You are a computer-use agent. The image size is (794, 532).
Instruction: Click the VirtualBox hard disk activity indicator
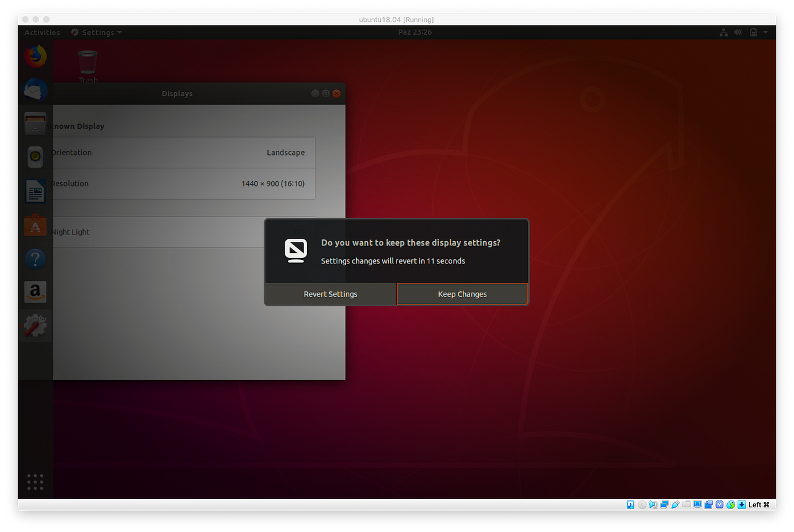pyautogui.click(x=630, y=505)
